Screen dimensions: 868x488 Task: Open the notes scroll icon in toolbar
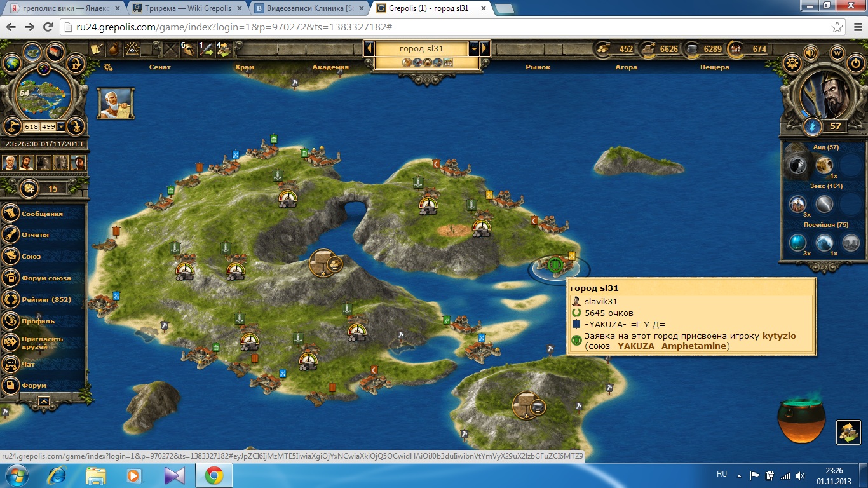tap(97, 50)
